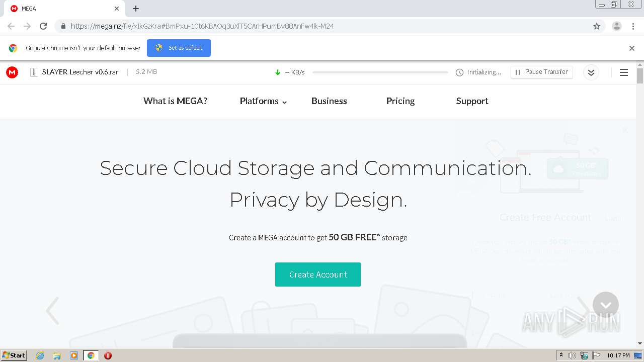Click the round scroll-down chevron button
This screenshot has height=362, width=644.
(x=606, y=305)
